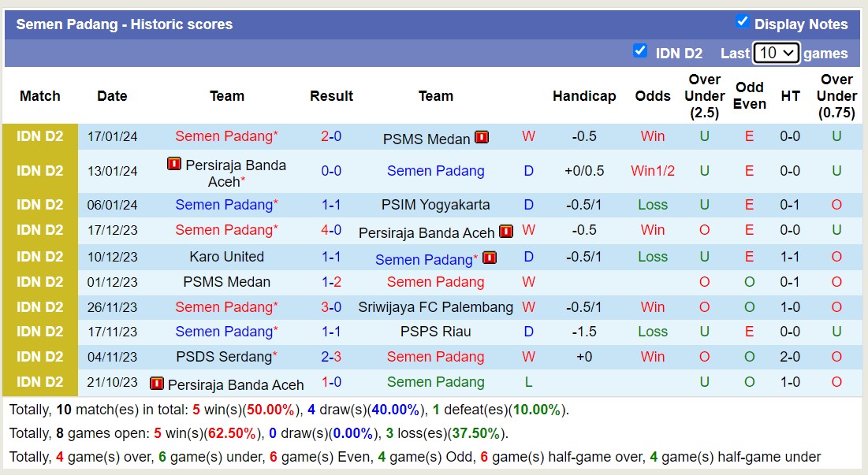This screenshot has height=475, width=868.
Task: Open the Last games count dropdown
Action: (x=777, y=52)
